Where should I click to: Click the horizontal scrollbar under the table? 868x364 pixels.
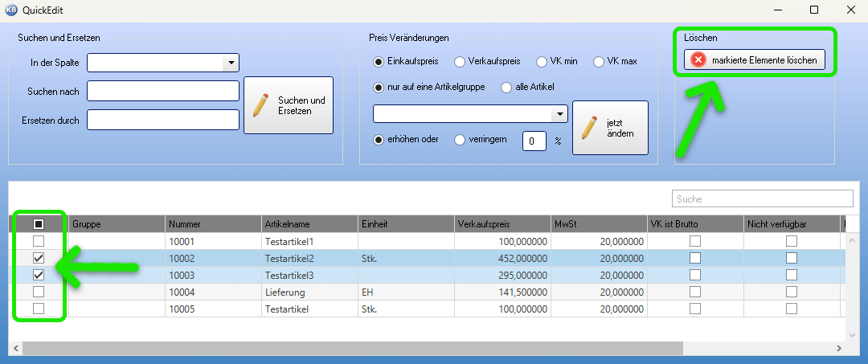352,349
